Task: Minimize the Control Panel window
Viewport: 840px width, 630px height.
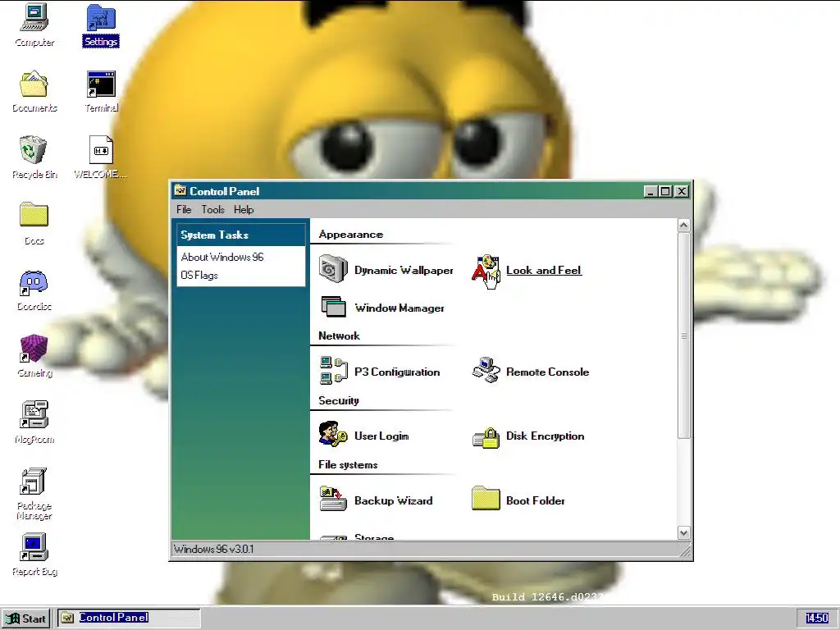Action: (x=651, y=191)
